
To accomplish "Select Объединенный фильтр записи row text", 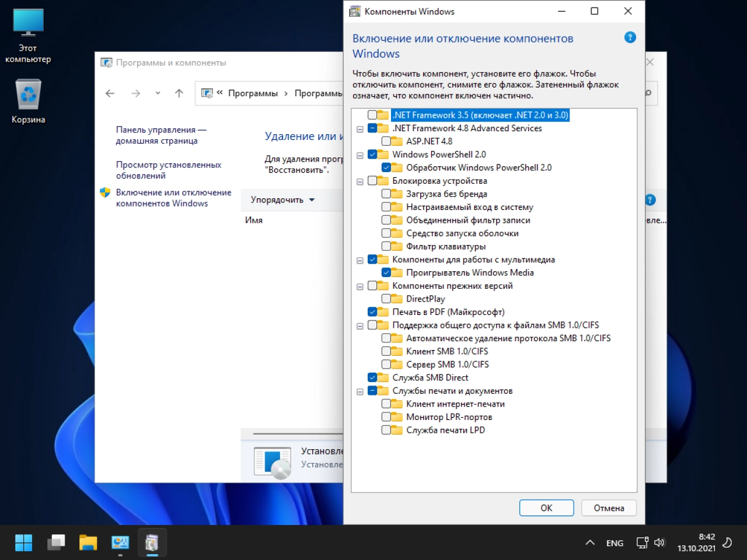I will pyautogui.click(x=468, y=220).
